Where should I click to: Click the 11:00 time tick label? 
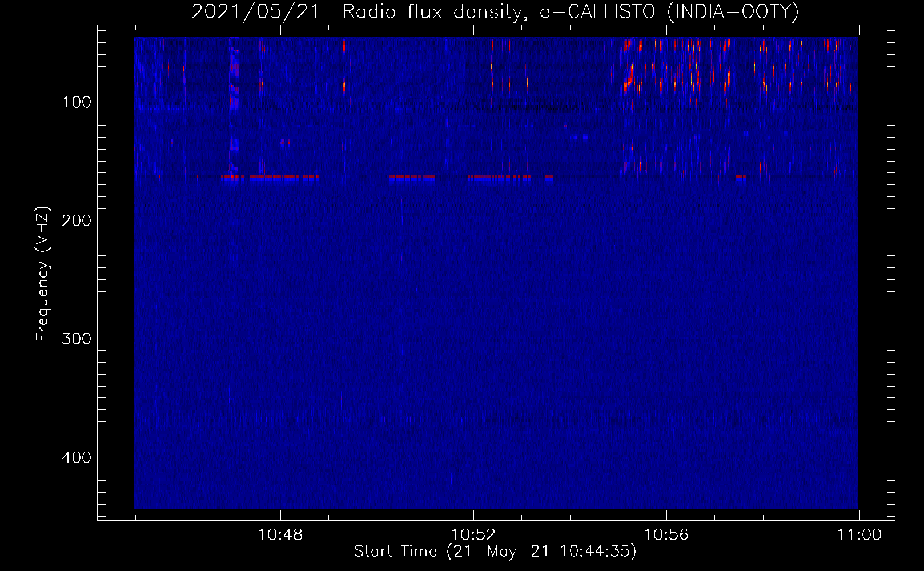coord(859,535)
